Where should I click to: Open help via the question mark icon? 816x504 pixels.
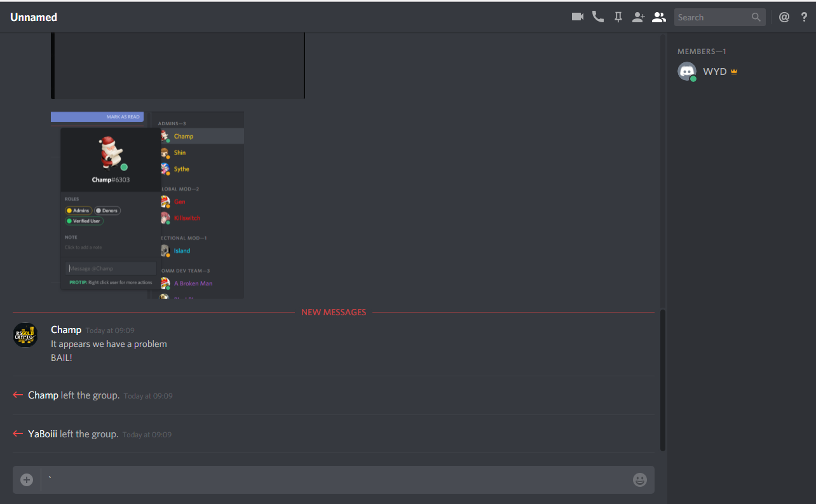point(804,17)
